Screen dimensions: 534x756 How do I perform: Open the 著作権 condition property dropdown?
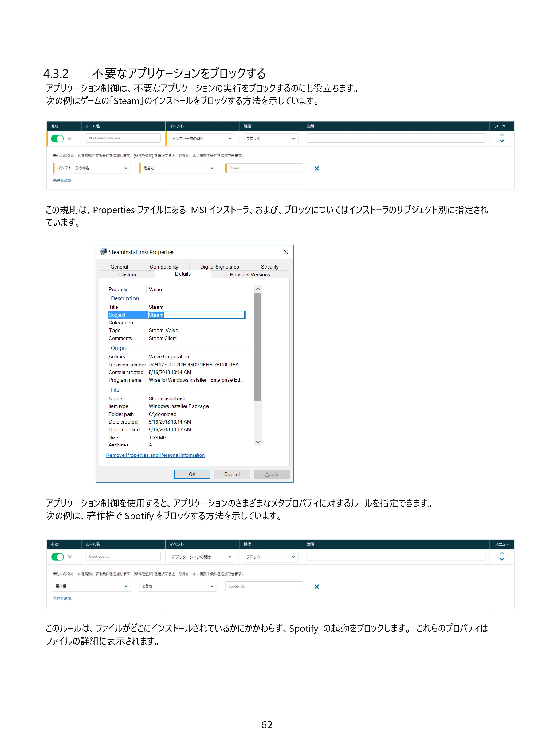pyautogui.click(x=92, y=586)
